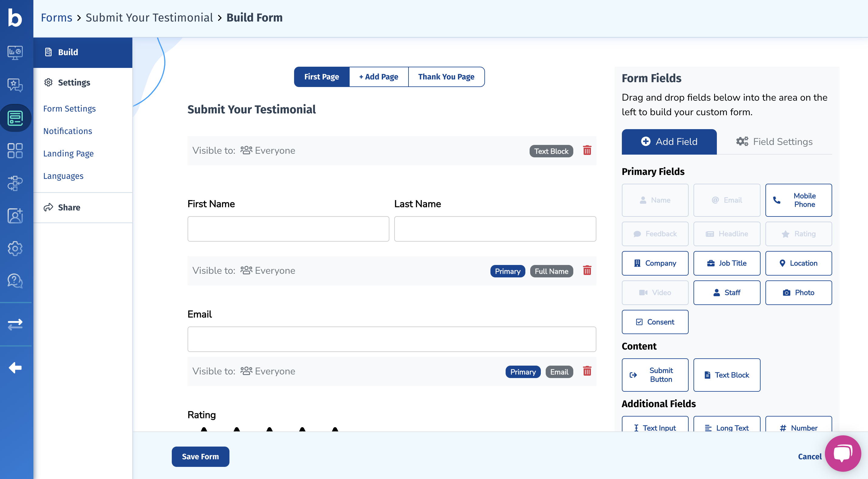Viewport: 868px width, 479px height.
Task: Click the sidebar switch arrows toggle
Action: (x=15, y=324)
